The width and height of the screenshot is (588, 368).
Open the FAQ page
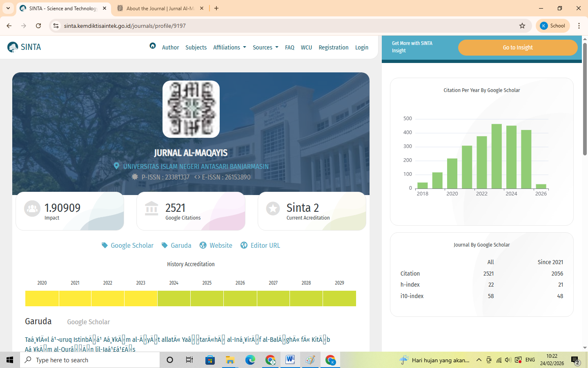click(290, 47)
